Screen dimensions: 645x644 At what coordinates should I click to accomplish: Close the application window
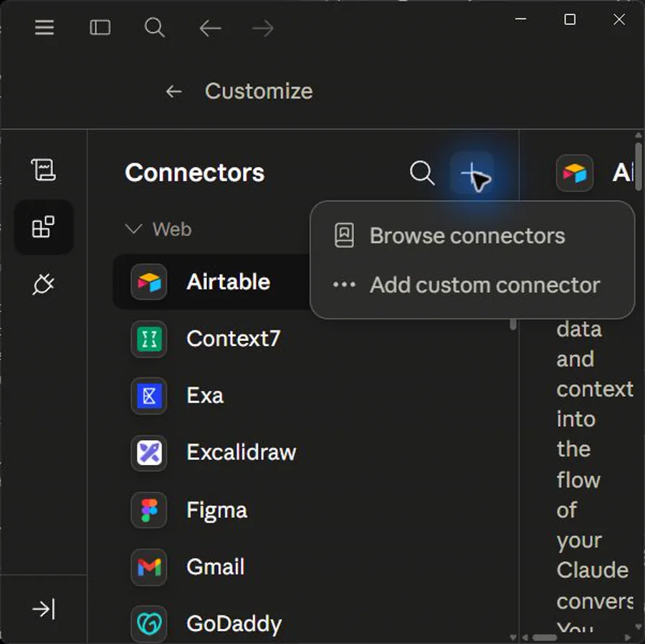(618, 19)
